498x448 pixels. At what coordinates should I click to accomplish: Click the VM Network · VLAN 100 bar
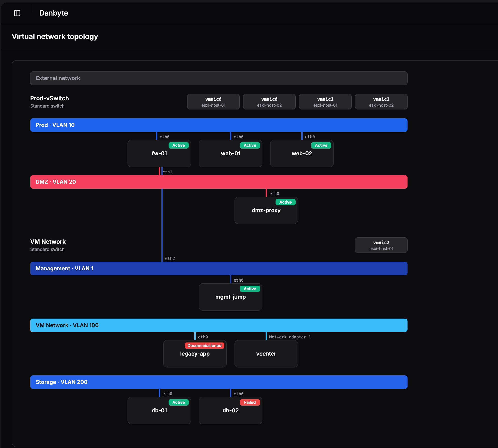point(219,325)
